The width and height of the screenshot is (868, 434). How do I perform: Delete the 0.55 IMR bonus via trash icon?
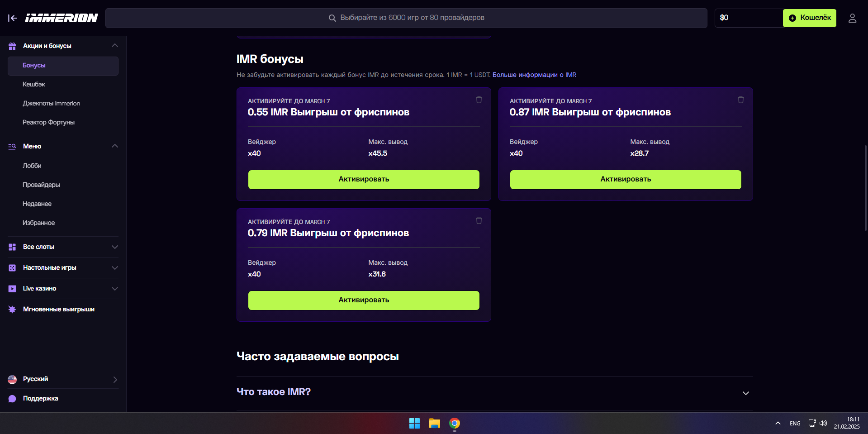(479, 100)
